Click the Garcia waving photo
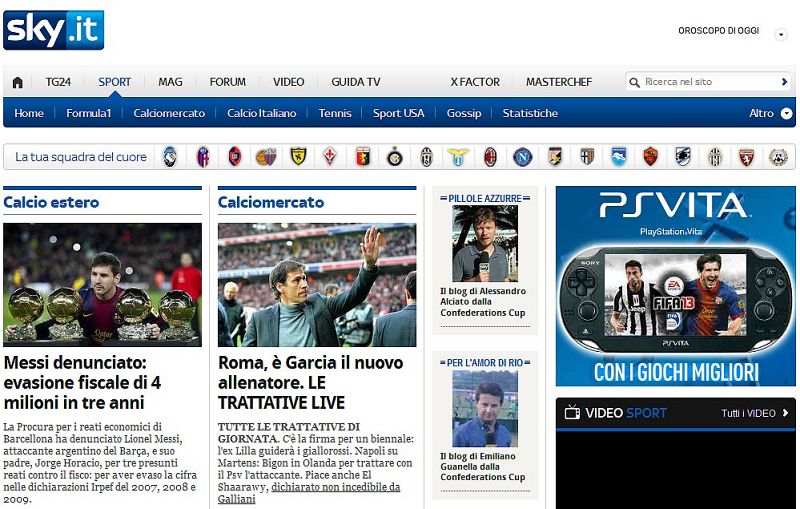The image size is (800, 509). point(317,285)
